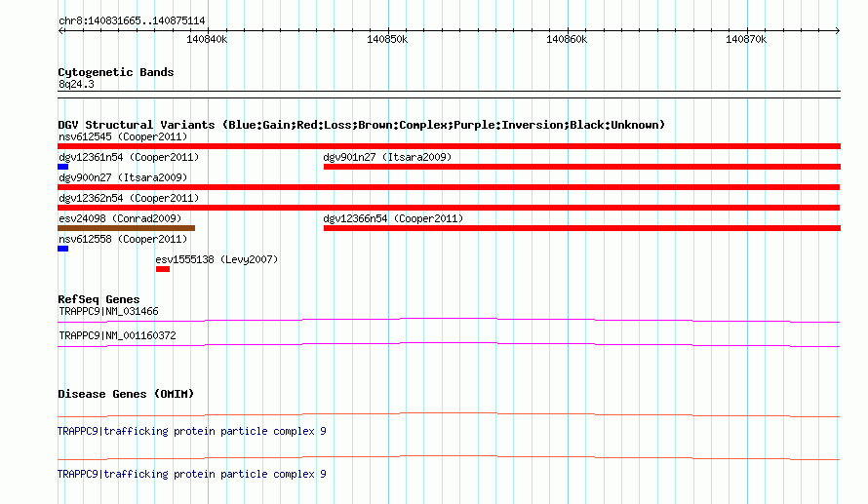Screen dimensions: 868x504
Task: Select the Cytogenetic Bands track title
Action: pyautogui.click(x=116, y=72)
